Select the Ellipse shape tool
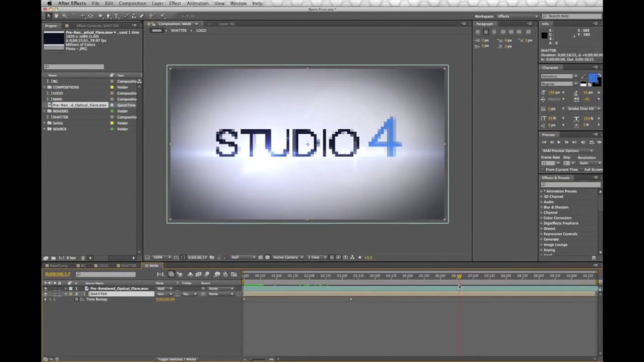Viewport: 644px width, 362px height. click(101, 16)
